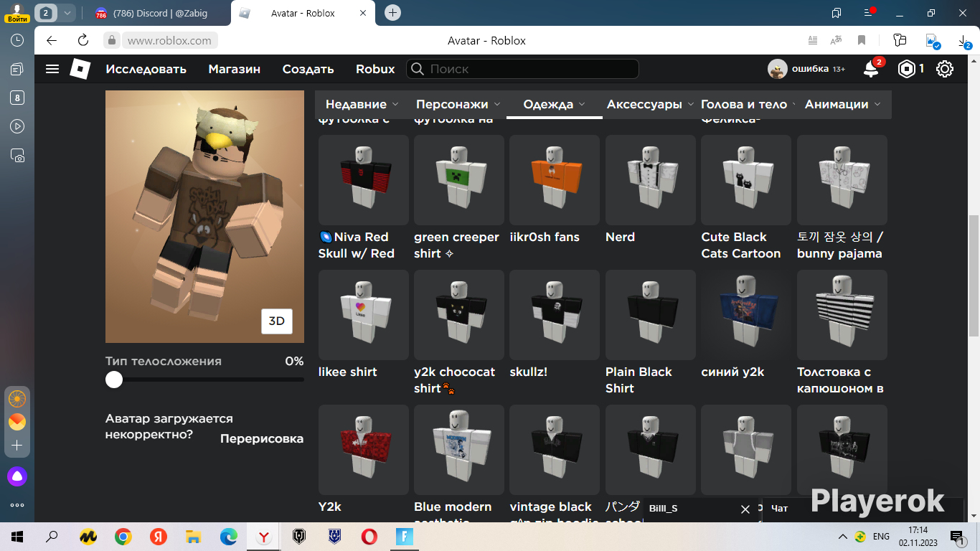The image size is (980, 551).
Task: Open Robux in Roblox navigation
Action: click(x=375, y=69)
